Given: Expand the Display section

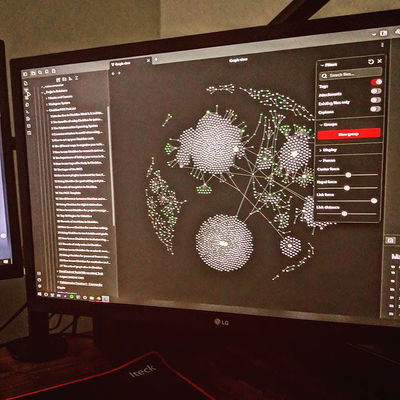Looking at the screenshot, I should tap(328, 150).
